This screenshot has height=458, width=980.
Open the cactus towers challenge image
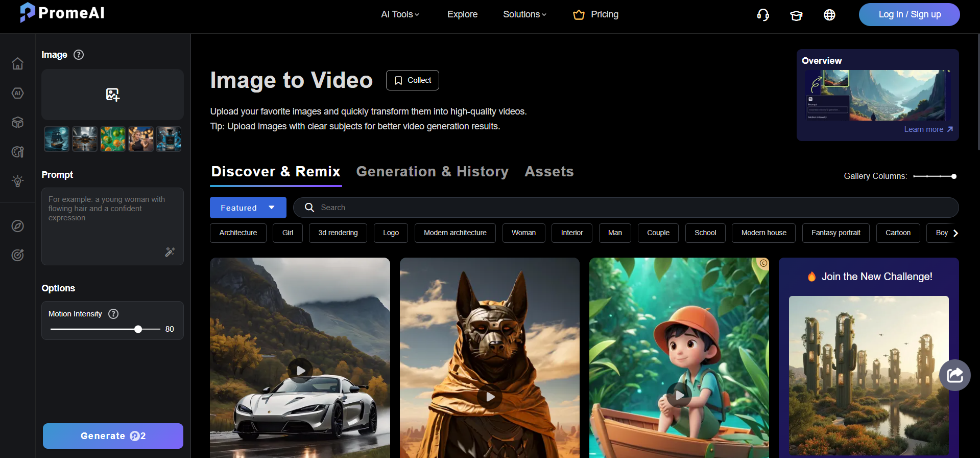tap(869, 375)
